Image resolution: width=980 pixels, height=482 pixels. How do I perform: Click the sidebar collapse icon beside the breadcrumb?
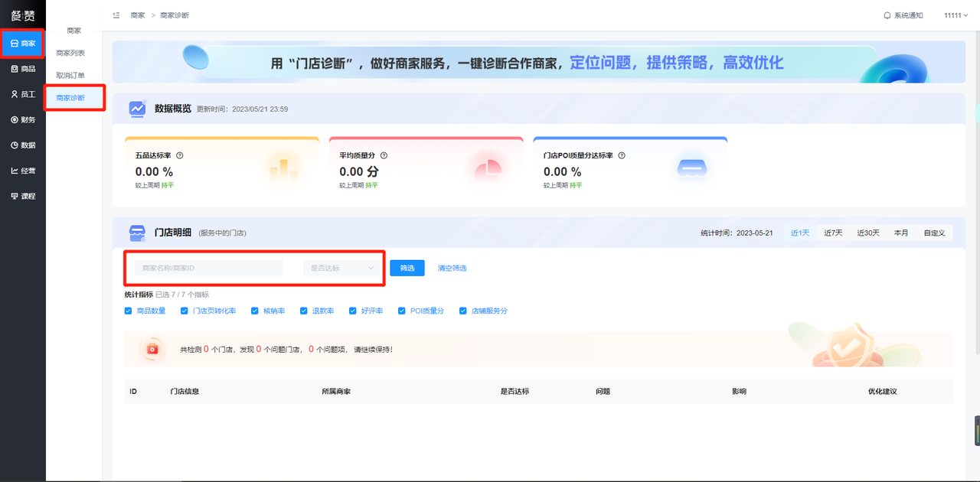(116, 15)
